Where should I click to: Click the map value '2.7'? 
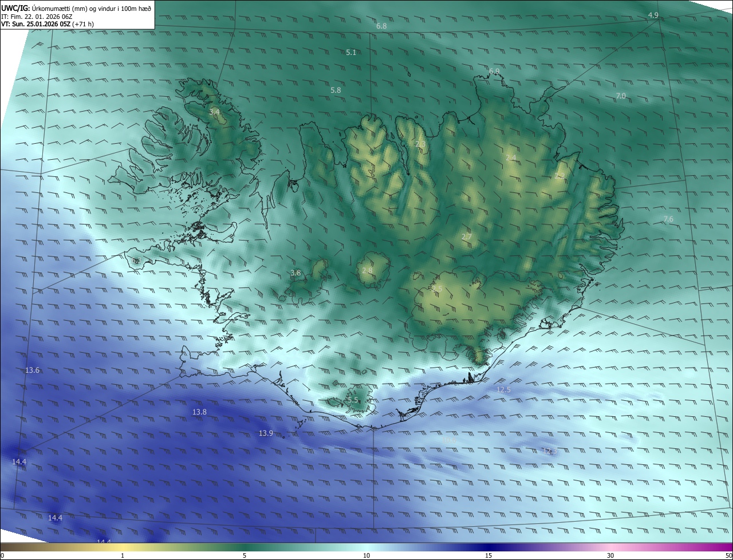coord(467,236)
